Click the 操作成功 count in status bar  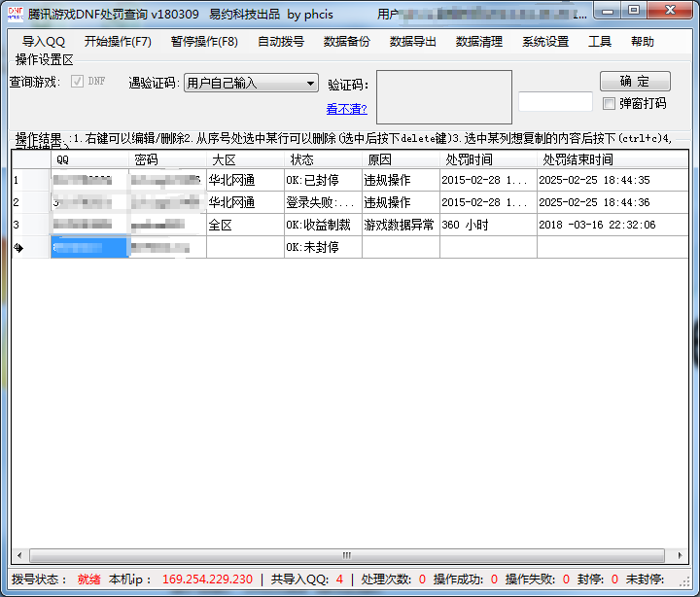494,579
